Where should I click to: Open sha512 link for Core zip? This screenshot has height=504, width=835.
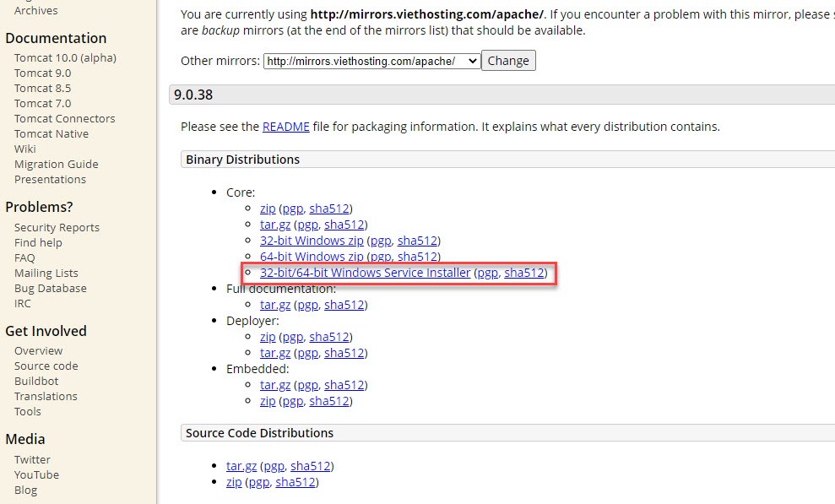[x=329, y=209]
